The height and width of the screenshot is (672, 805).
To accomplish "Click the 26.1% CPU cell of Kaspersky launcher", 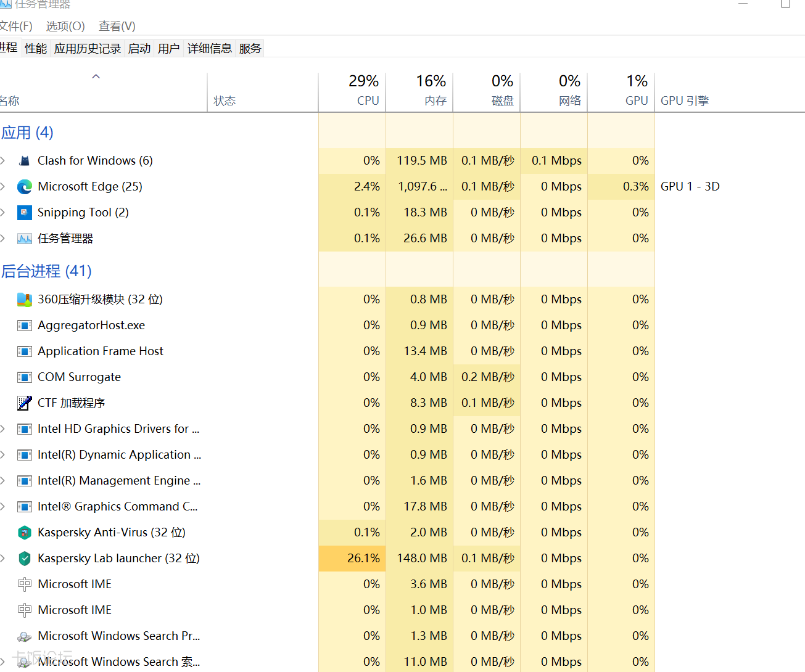I will click(352, 559).
